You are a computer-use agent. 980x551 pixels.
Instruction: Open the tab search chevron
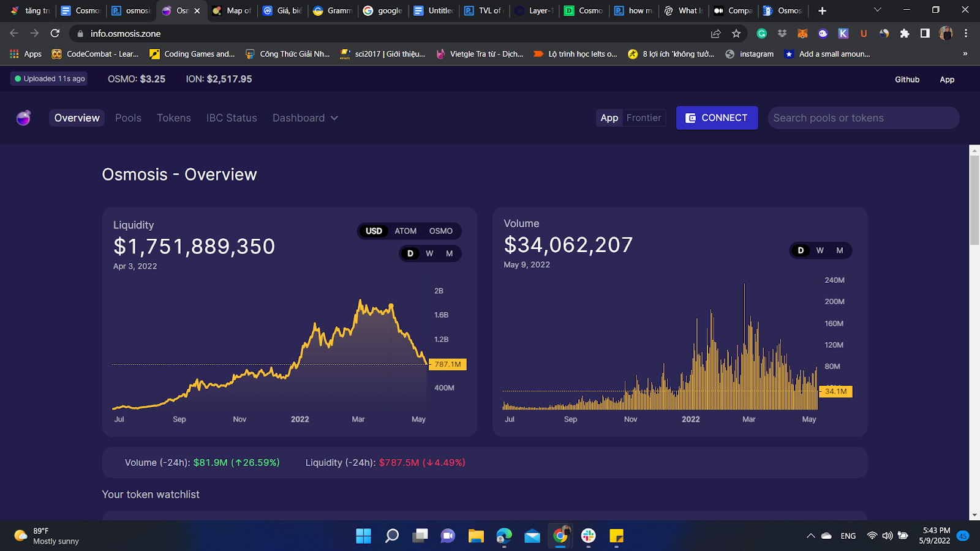(877, 10)
